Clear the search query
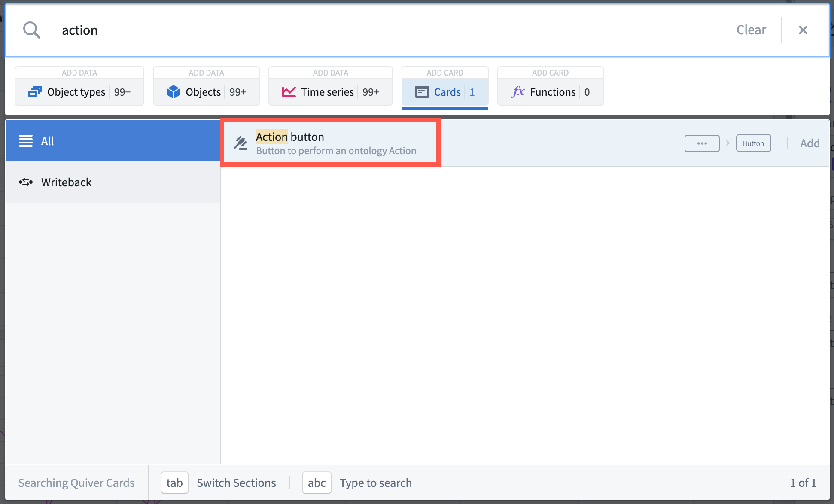This screenshot has height=504, width=834. coord(751,30)
